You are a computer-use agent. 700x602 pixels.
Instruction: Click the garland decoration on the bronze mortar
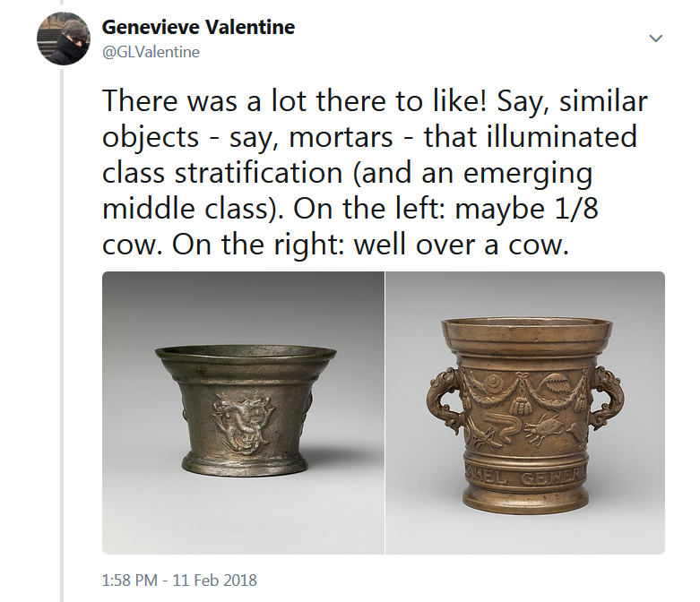(525, 392)
